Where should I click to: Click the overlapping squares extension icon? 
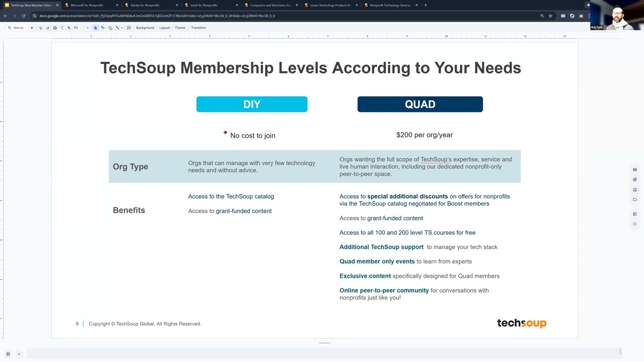pyautogui.click(x=572, y=16)
